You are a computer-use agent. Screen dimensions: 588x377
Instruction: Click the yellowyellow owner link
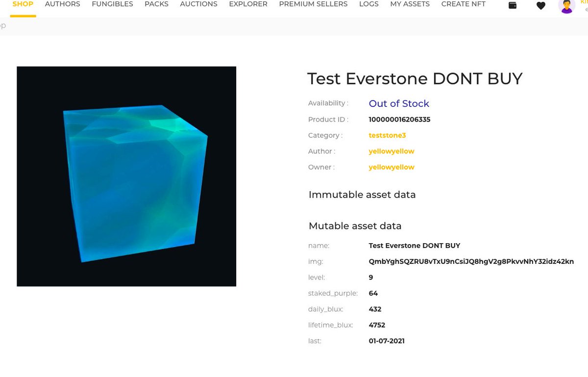coord(392,167)
